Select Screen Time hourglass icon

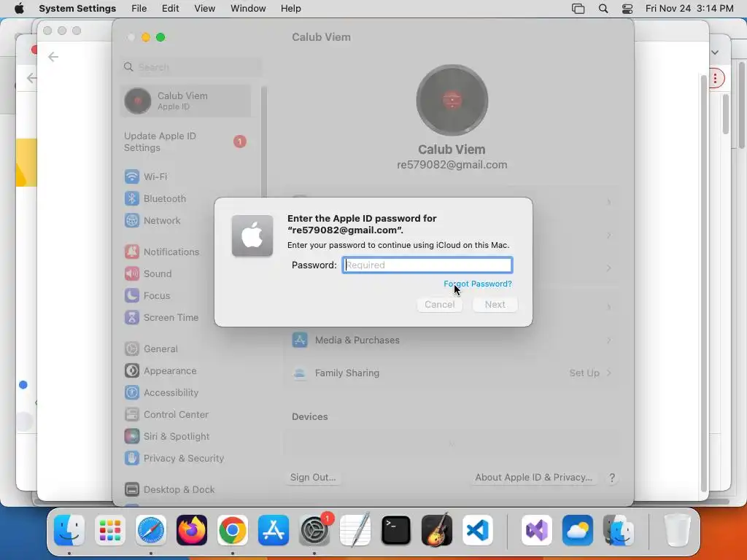tap(132, 317)
